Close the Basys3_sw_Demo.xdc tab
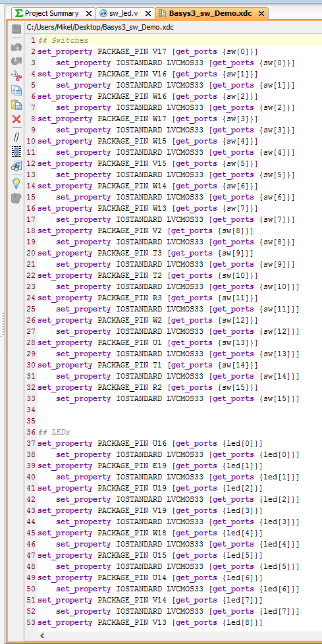The width and height of the screenshot is (322, 644). point(261,14)
